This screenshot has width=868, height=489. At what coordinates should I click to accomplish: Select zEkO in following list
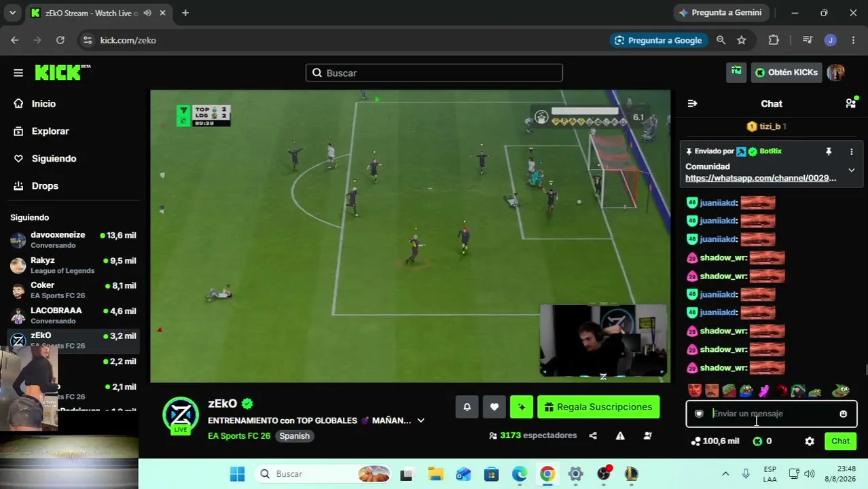click(x=73, y=340)
